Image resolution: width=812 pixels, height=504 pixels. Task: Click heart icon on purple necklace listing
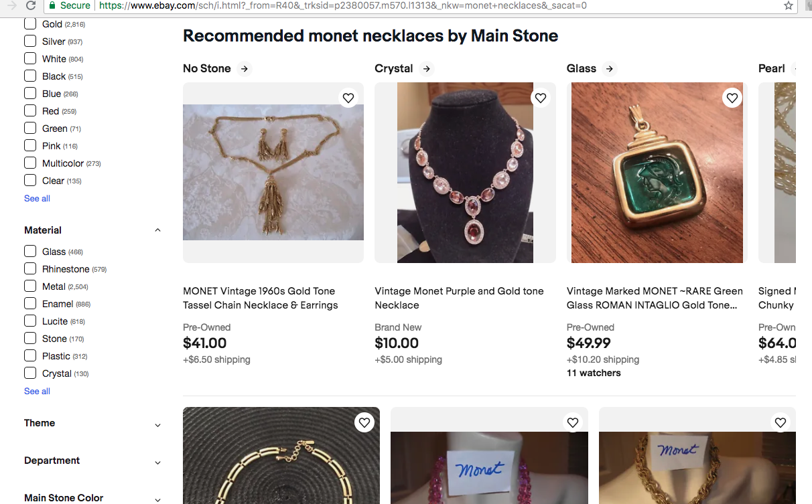click(x=540, y=98)
